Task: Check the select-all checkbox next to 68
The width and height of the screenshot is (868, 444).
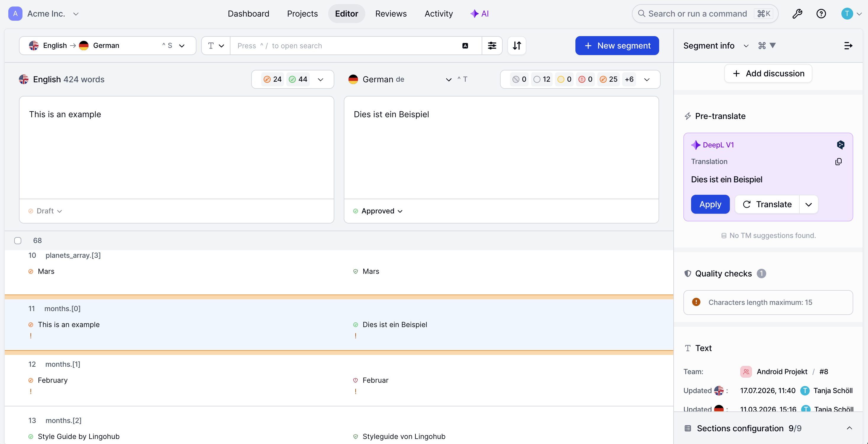Action: (x=18, y=240)
